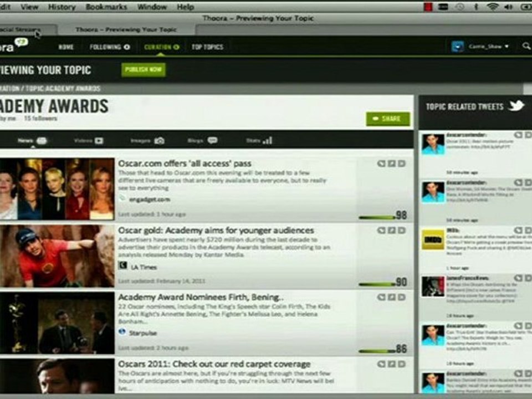
Task: Click the volume icon in macOS menu bar
Action: pos(508,7)
